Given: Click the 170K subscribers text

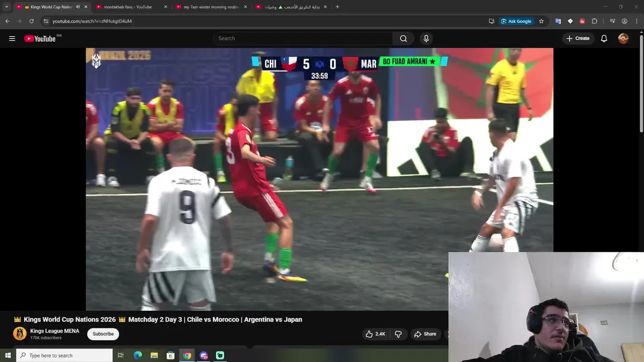Looking at the screenshot, I should pyautogui.click(x=46, y=338).
